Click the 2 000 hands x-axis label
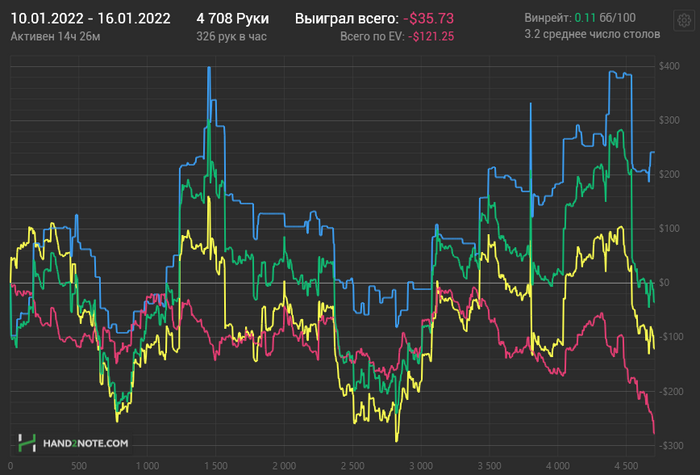 [284, 466]
